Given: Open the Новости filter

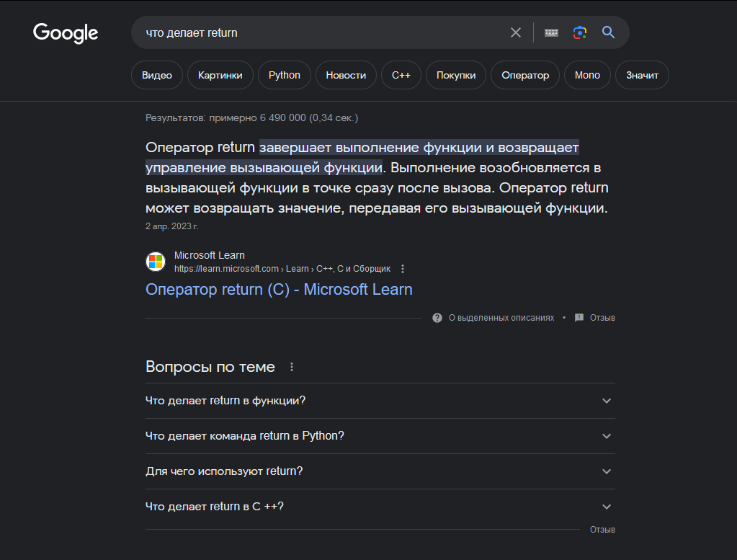Looking at the screenshot, I should coord(346,75).
